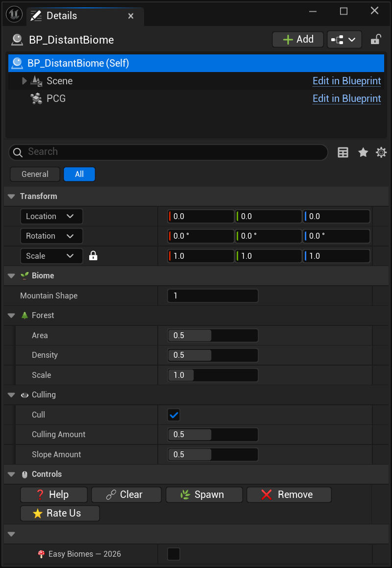Viewport: 392px width, 568px height.
Task: Open the Rotation type dropdown
Action: (51, 236)
